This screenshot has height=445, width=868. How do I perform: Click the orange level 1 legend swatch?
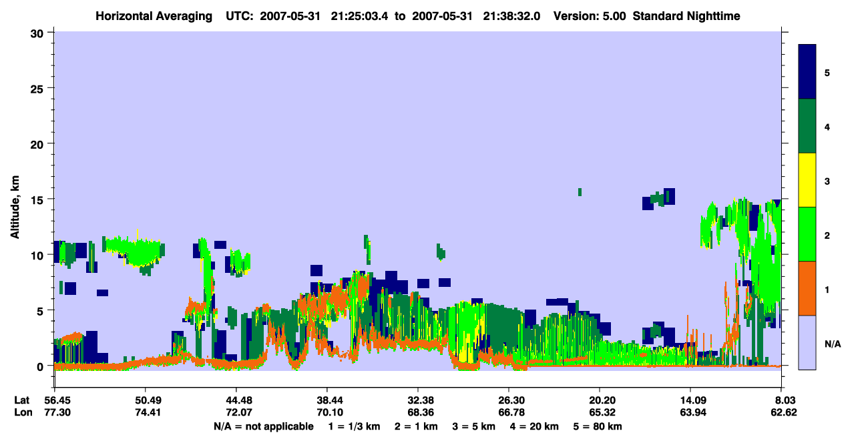[807, 288]
